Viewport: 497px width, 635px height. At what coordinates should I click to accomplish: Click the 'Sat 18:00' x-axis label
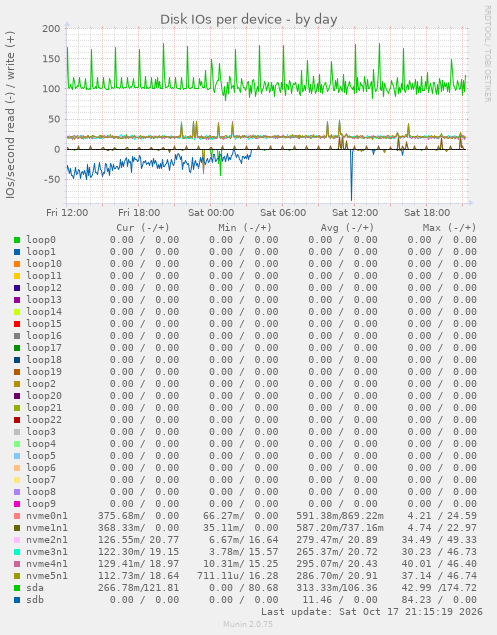click(427, 213)
